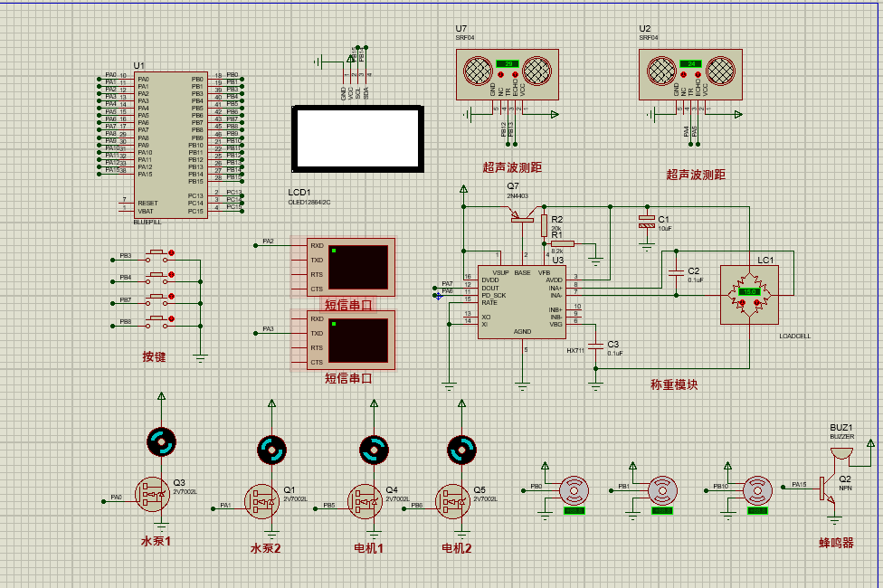Select the Q1 MOSFET for 水泵2
Screen dimensions: 883x588
pyautogui.click(x=261, y=501)
